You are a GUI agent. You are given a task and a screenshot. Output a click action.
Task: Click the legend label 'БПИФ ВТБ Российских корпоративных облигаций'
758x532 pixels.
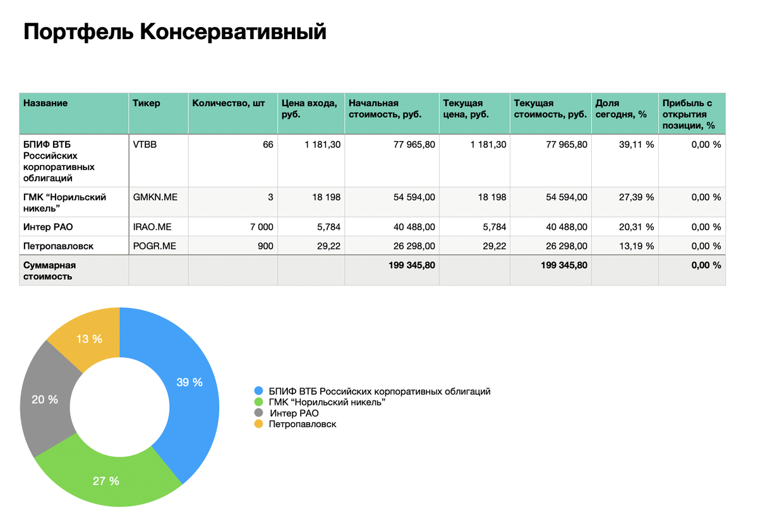tap(380, 392)
